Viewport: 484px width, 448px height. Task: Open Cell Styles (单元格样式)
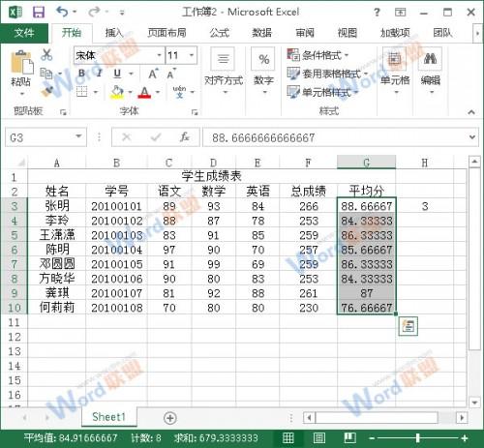click(322, 93)
